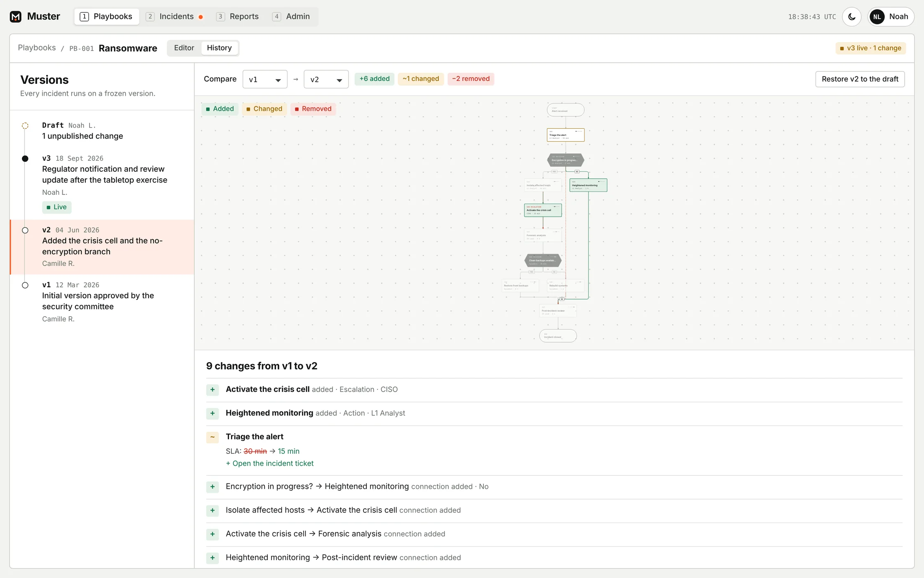Click the struck-through 30 min SLA value
The height and width of the screenshot is (578, 924).
tap(255, 451)
